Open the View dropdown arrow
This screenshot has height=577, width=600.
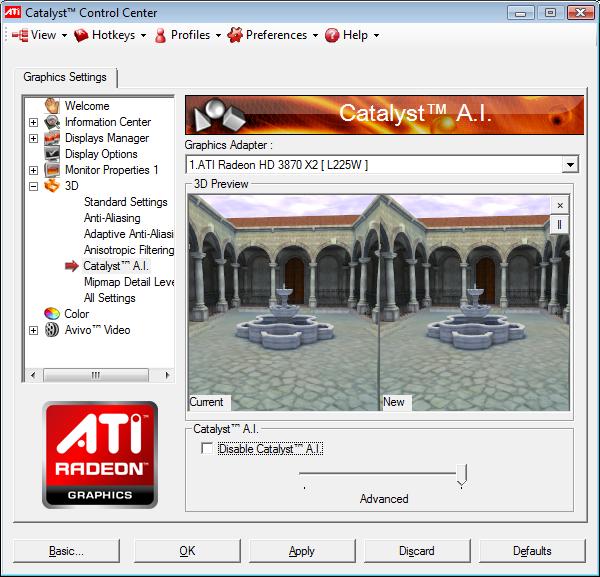tap(64, 36)
